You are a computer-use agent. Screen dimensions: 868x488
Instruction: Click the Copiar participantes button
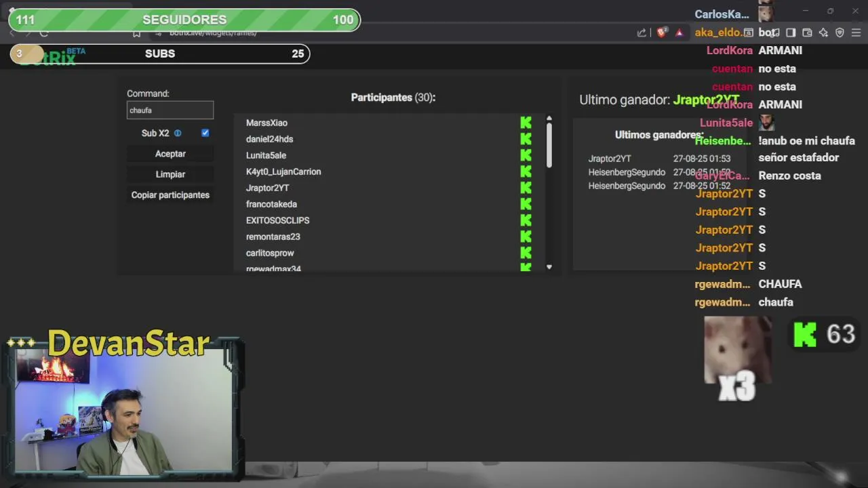pos(170,195)
